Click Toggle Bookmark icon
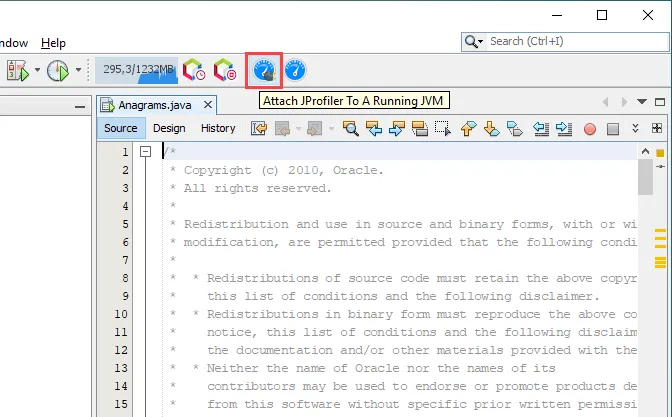This screenshot has height=417, width=672. pos(515,129)
